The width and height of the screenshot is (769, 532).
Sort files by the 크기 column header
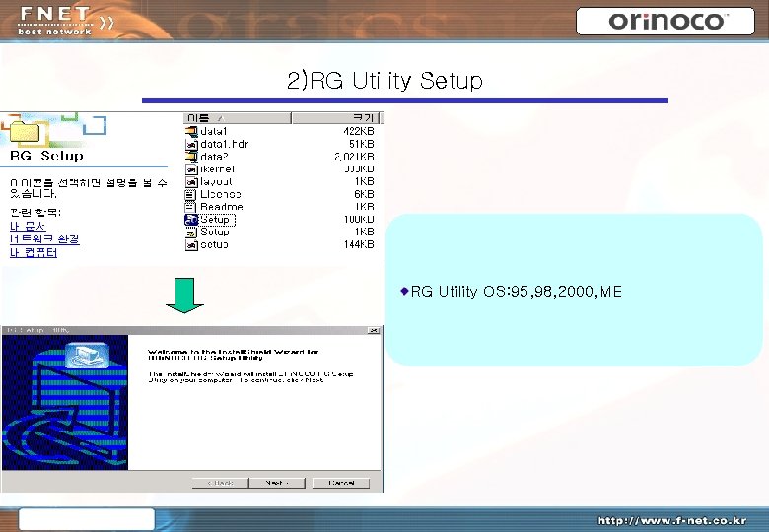tap(336, 118)
